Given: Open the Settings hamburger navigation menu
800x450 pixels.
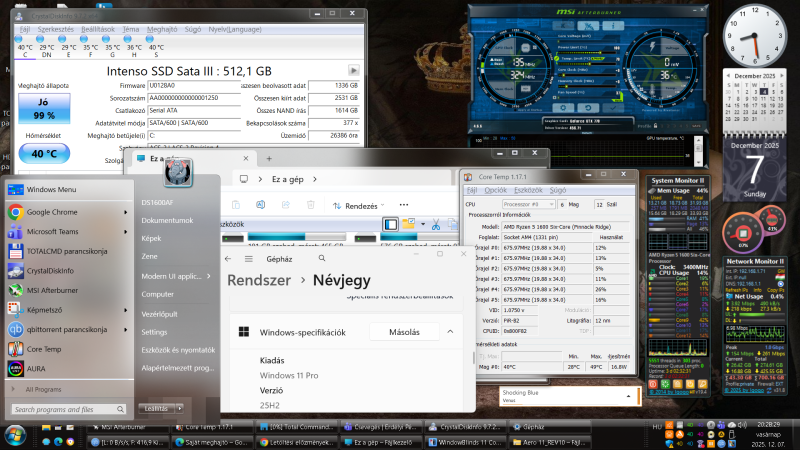Looking at the screenshot, I should click(x=248, y=259).
